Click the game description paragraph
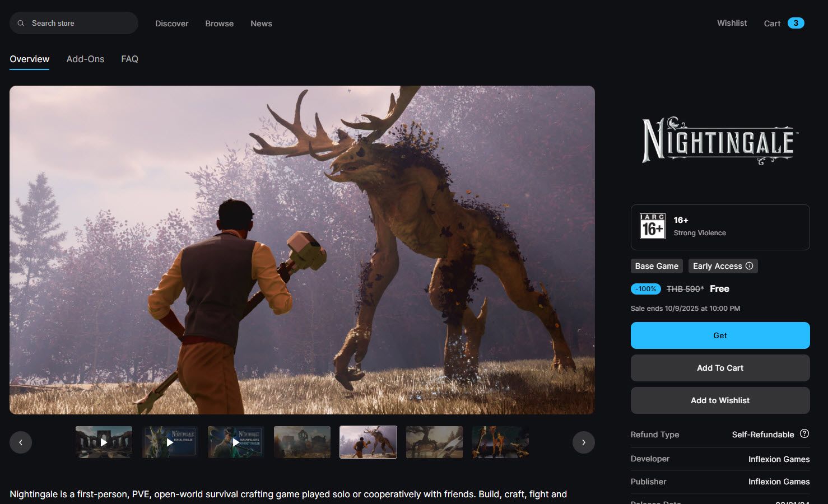 (x=289, y=494)
